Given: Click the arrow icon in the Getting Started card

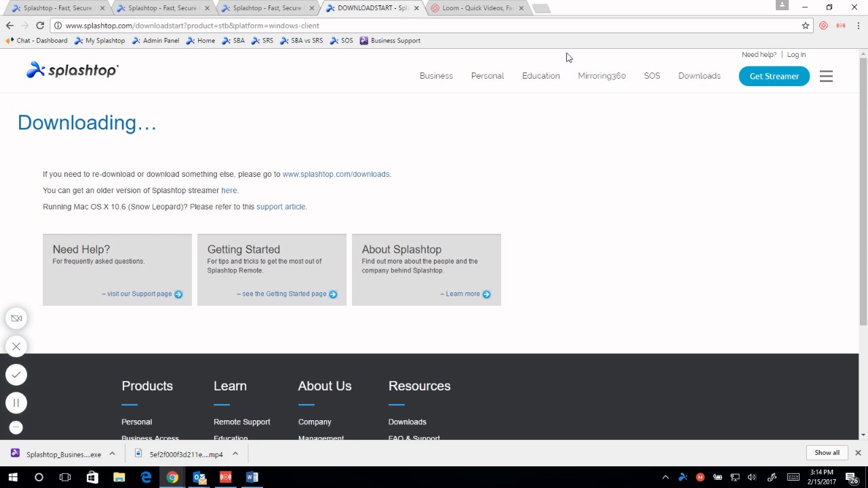Looking at the screenshot, I should pos(333,294).
